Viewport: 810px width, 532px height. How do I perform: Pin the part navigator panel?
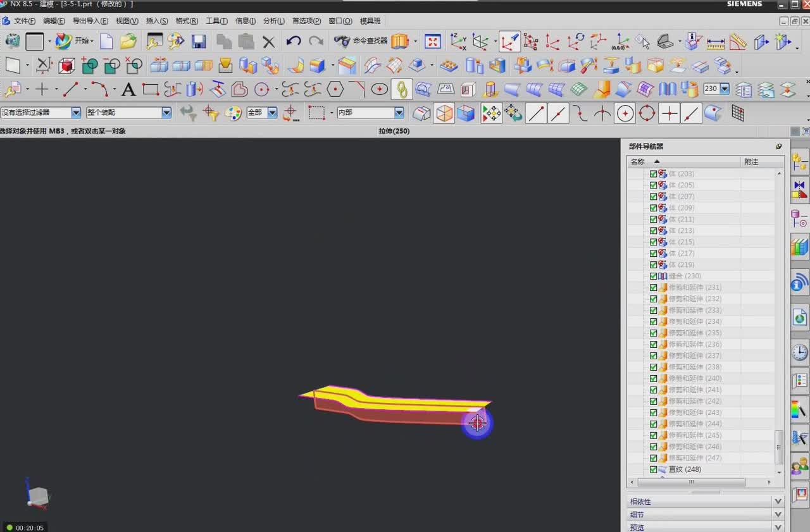click(779, 146)
